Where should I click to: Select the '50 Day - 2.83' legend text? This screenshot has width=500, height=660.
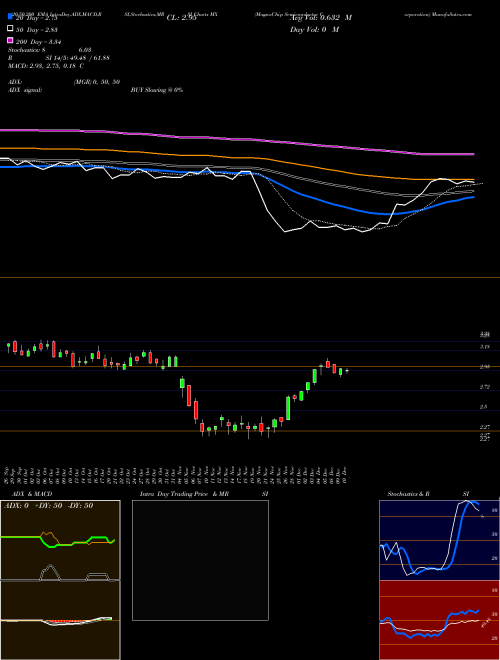(x=37, y=30)
